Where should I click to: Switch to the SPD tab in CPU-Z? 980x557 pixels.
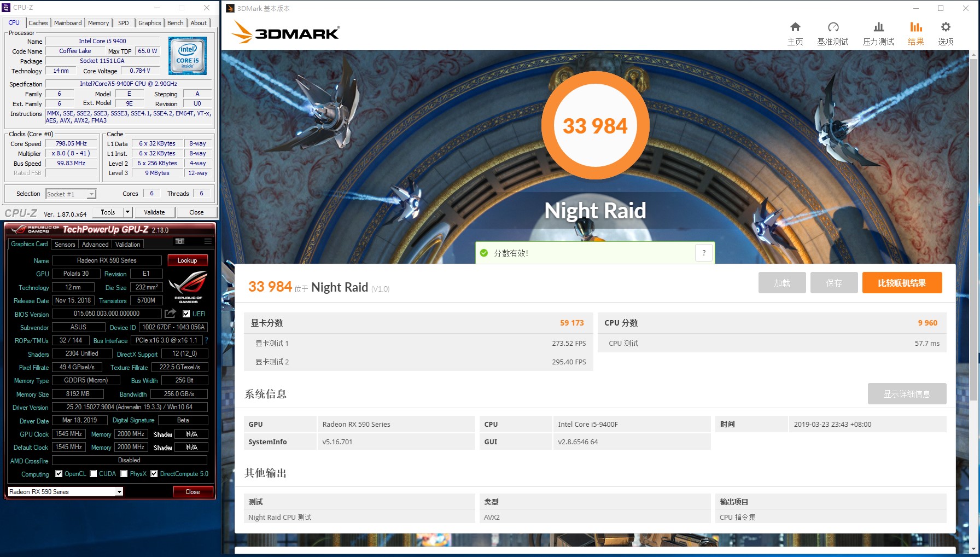click(124, 23)
